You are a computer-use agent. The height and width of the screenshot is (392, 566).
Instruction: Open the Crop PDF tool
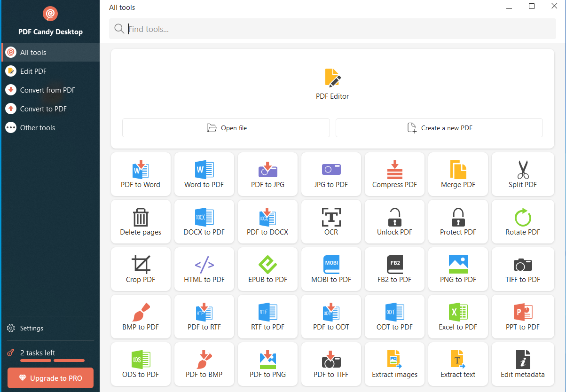coord(141,269)
